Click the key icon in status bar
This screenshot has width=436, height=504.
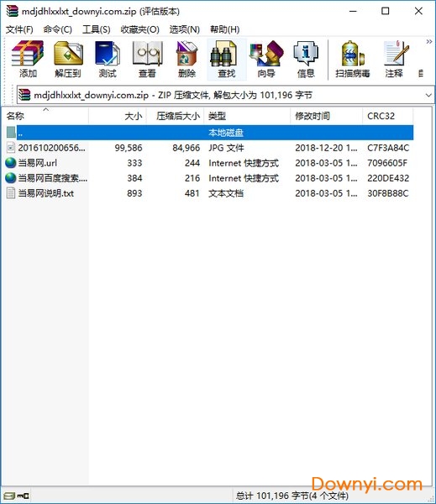[23, 496]
